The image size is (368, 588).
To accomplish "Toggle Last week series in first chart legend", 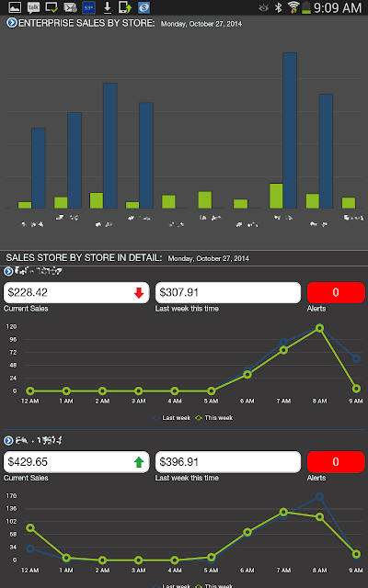I will [172, 418].
